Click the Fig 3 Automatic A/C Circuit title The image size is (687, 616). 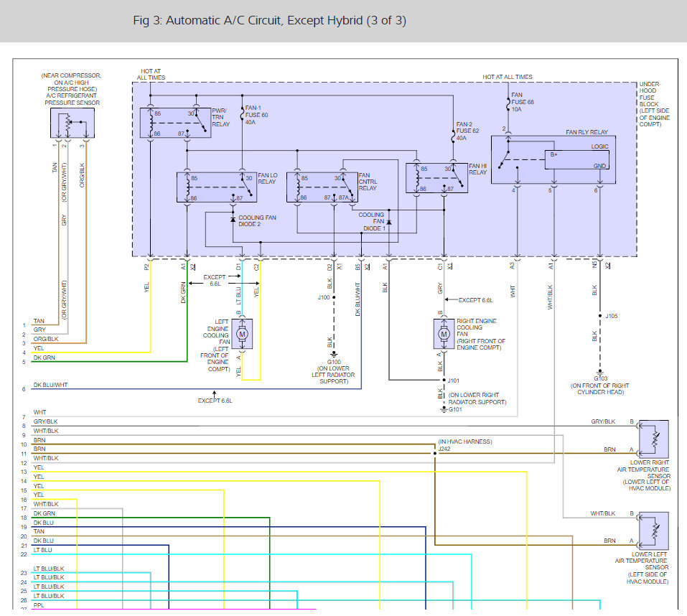tap(269, 20)
